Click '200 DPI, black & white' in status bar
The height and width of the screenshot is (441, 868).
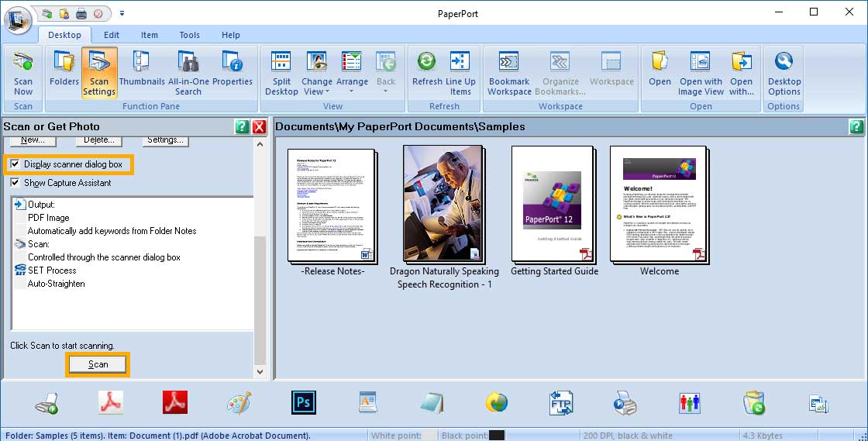(628, 436)
